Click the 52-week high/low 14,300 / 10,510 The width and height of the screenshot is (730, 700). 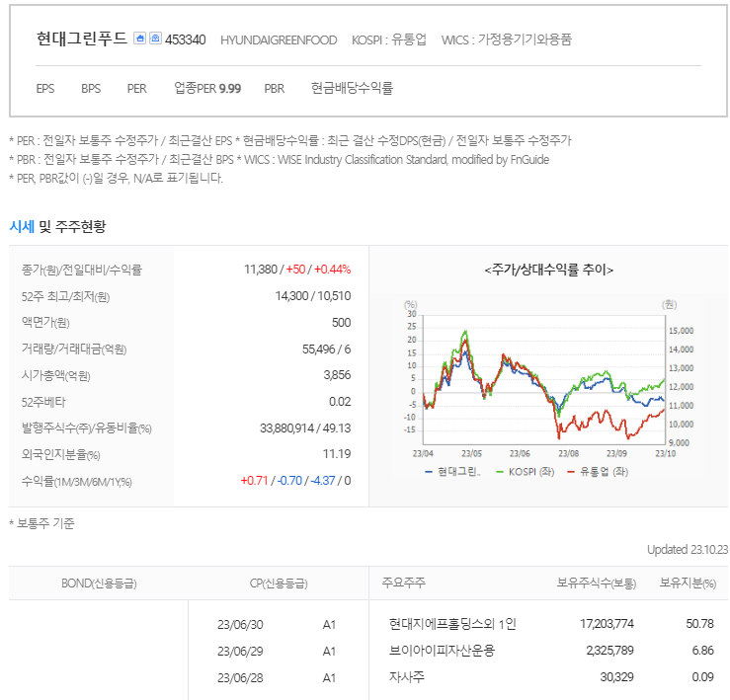[x=313, y=296]
